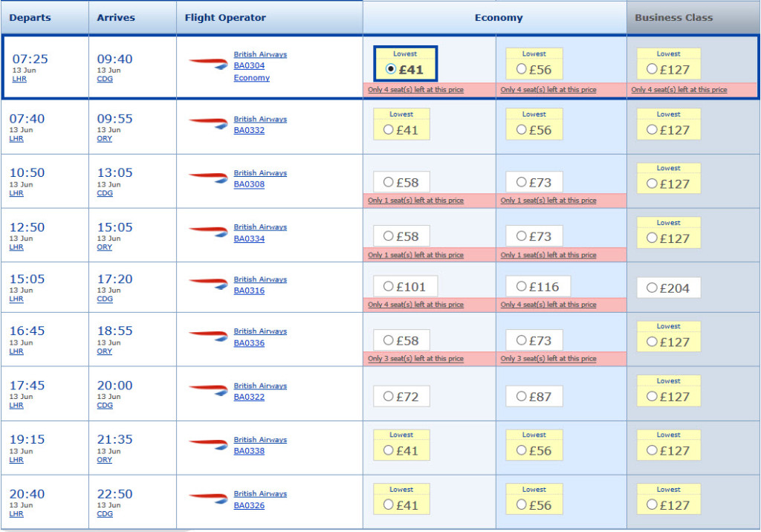
Task: Open flight number link BA0322
Action: pos(249,397)
